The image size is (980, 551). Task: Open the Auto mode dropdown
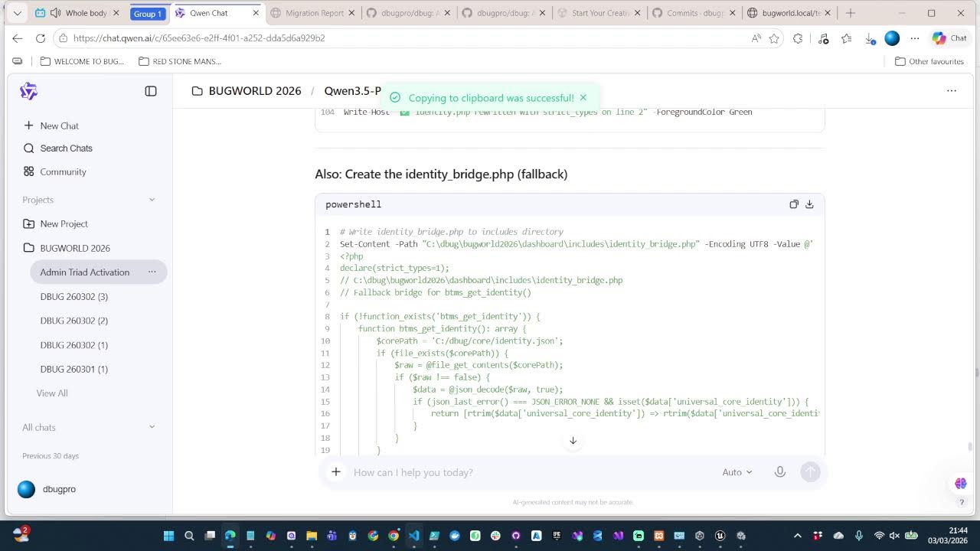737,472
